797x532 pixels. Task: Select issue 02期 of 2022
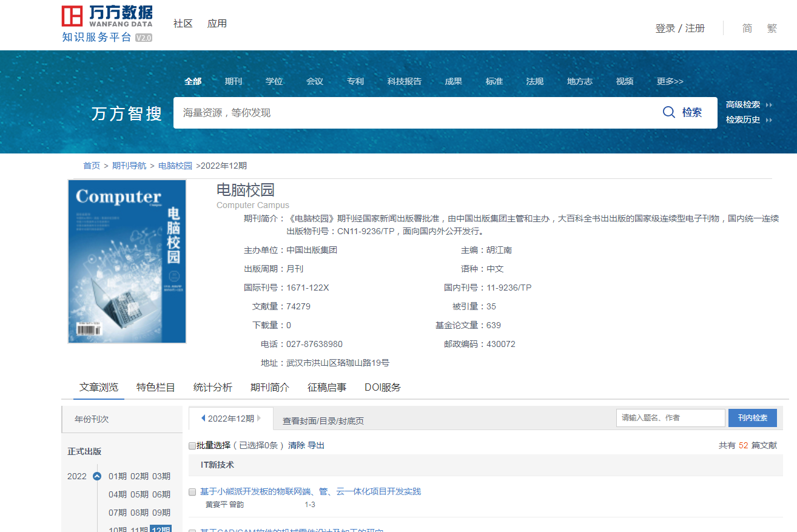pos(140,476)
